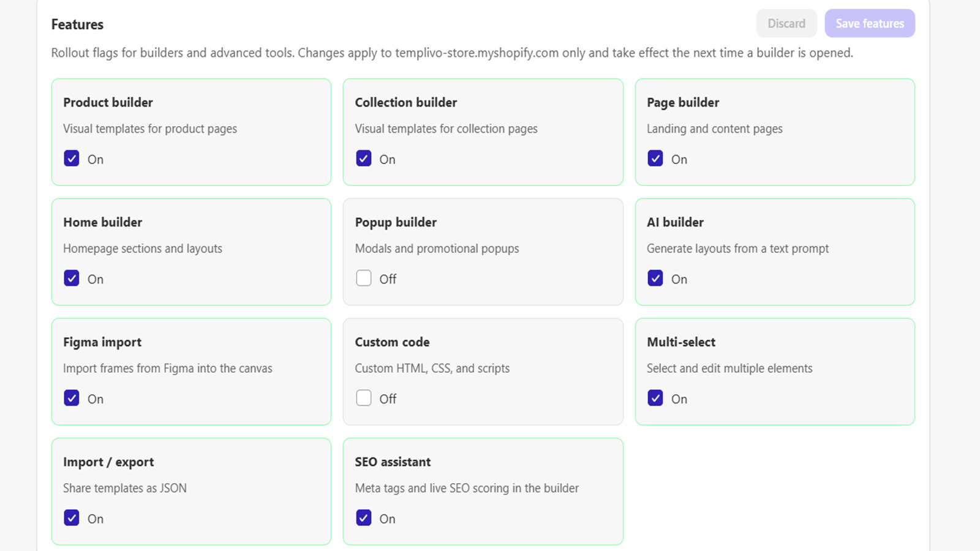This screenshot has width=980, height=551.
Task: Click the Off label under Custom code
Action: tap(388, 399)
